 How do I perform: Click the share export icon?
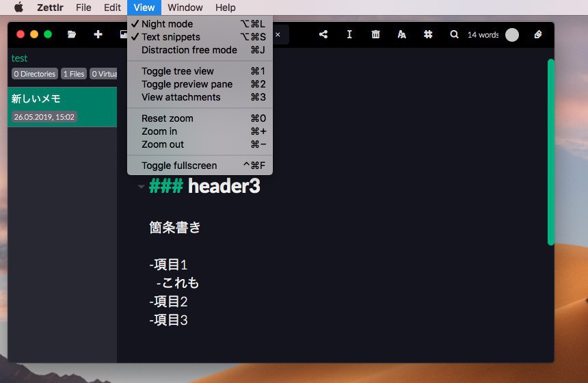click(x=323, y=34)
